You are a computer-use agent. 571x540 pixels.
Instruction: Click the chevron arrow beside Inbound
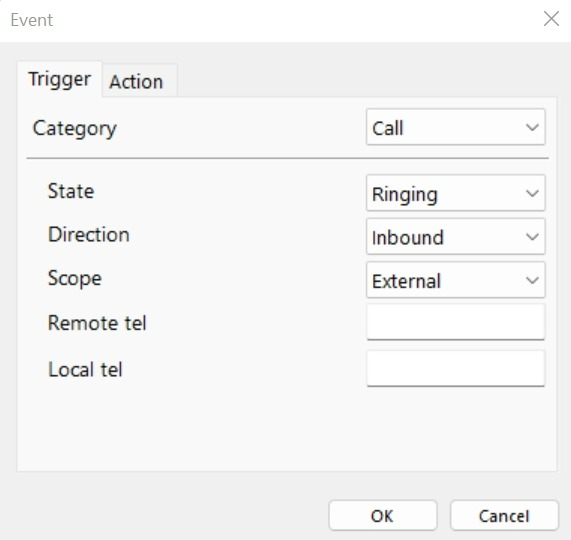coord(532,237)
